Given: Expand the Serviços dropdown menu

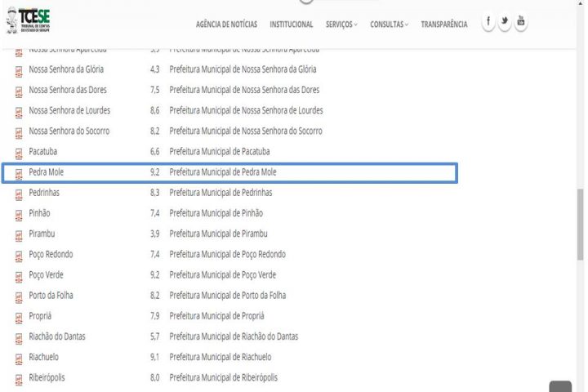Looking at the screenshot, I should tap(341, 24).
